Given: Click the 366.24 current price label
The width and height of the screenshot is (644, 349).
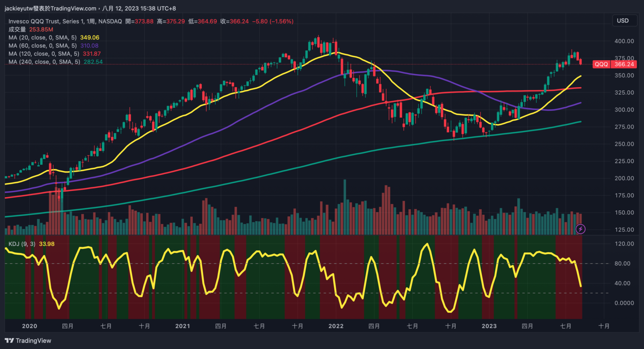Looking at the screenshot, I should coord(624,64).
